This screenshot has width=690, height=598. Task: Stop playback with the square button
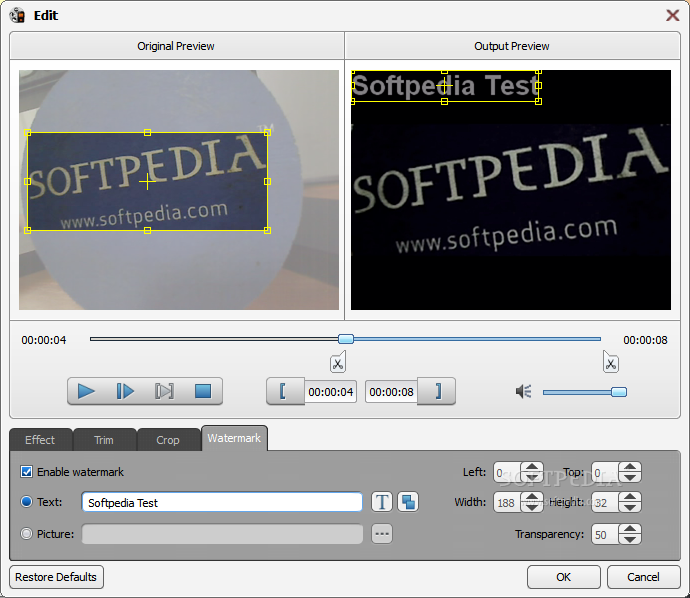pyautogui.click(x=203, y=391)
